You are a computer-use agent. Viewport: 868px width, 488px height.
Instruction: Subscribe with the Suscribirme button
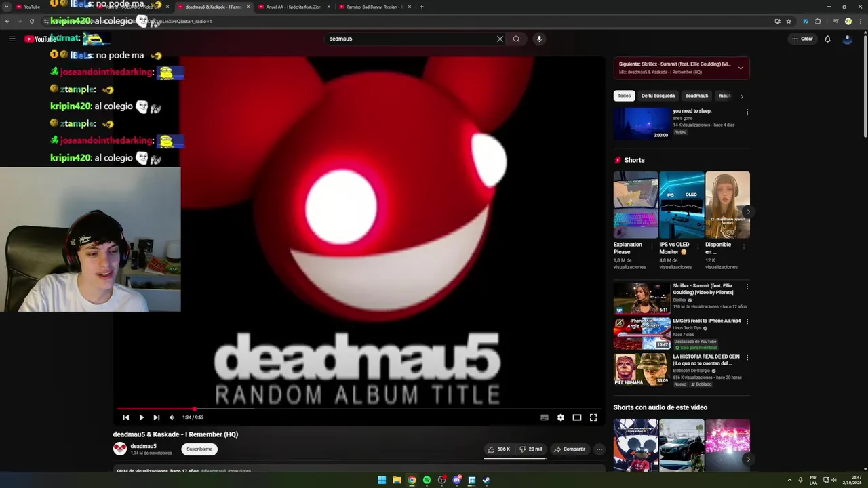(199, 449)
